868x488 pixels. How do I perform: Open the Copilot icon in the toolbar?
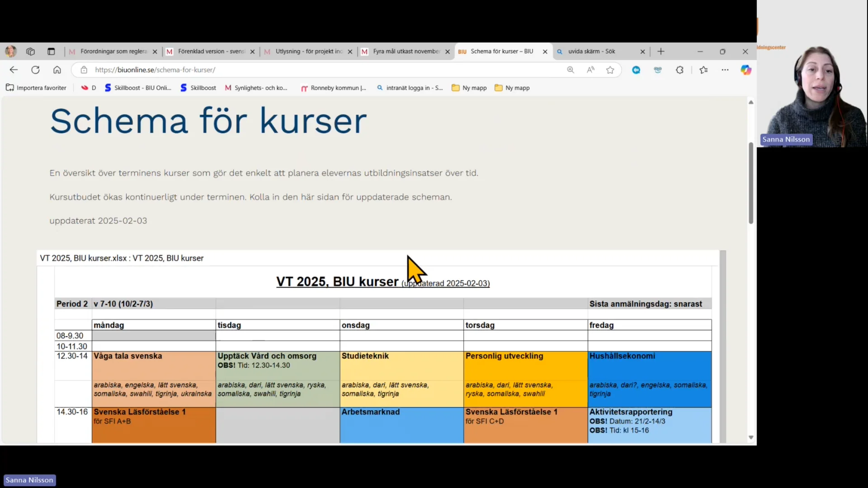[x=746, y=70]
